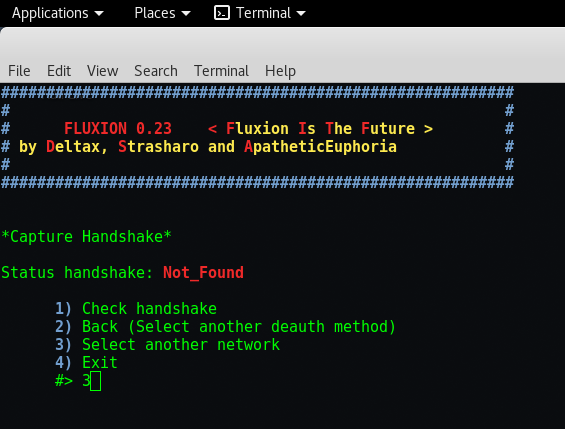The image size is (565, 429).
Task: Click the '*Capture Handshake*' heading
Action: click(86, 237)
